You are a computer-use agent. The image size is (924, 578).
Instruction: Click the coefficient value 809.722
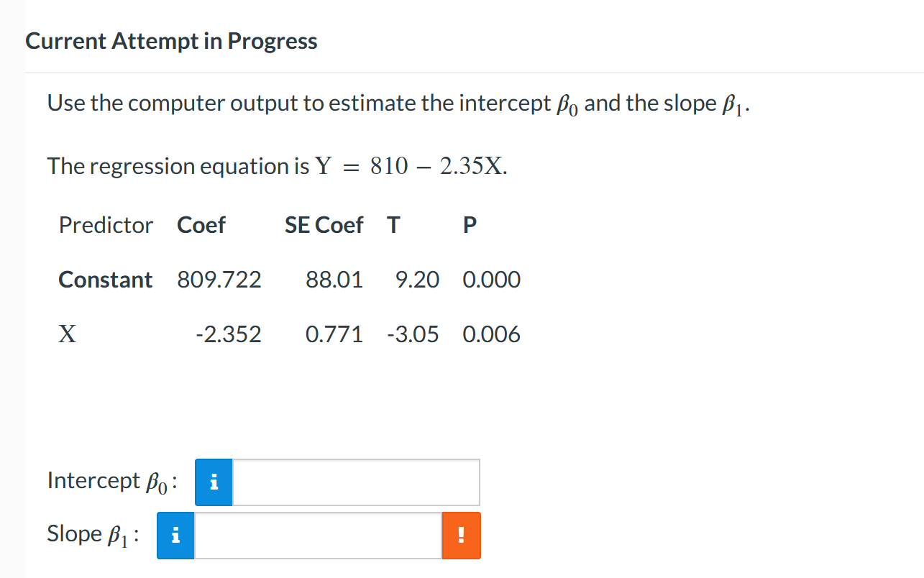(x=219, y=280)
